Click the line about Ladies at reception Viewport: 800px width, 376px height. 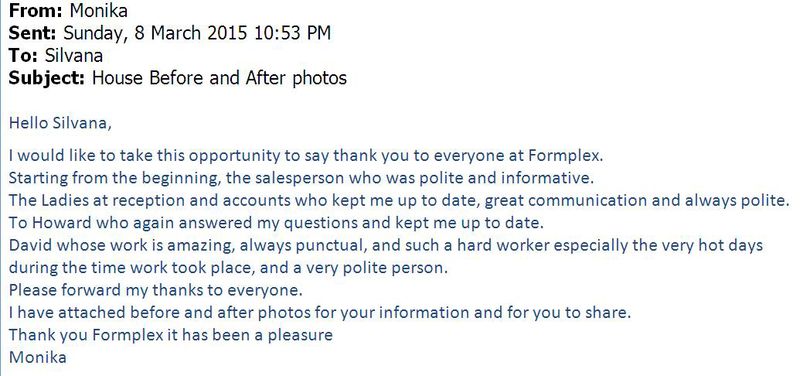(x=399, y=200)
